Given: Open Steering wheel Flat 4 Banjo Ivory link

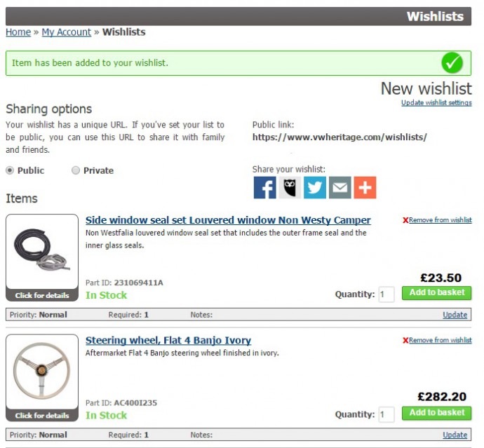Looking at the screenshot, I should [168, 340].
